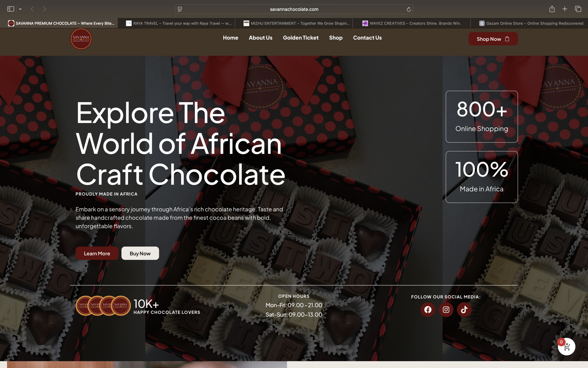The image size is (588, 368).
Task: Expand the sidebar dropdown chevron
Action: point(20,9)
